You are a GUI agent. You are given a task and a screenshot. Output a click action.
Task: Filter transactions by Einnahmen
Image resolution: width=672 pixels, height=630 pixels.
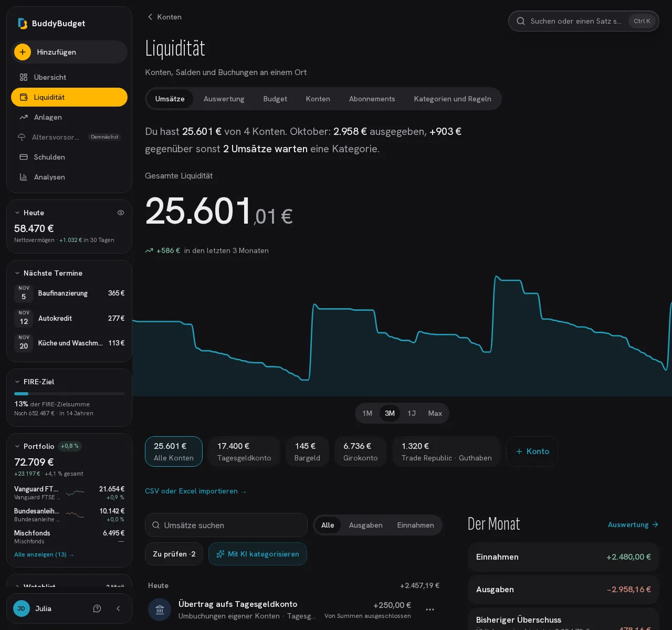pyautogui.click(x=416, y=525)
